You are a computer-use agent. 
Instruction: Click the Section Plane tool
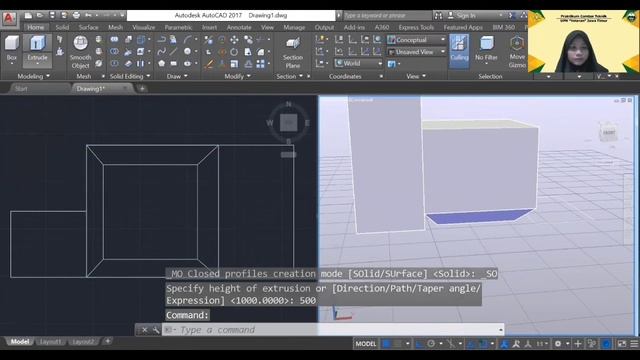coord(293,52)
